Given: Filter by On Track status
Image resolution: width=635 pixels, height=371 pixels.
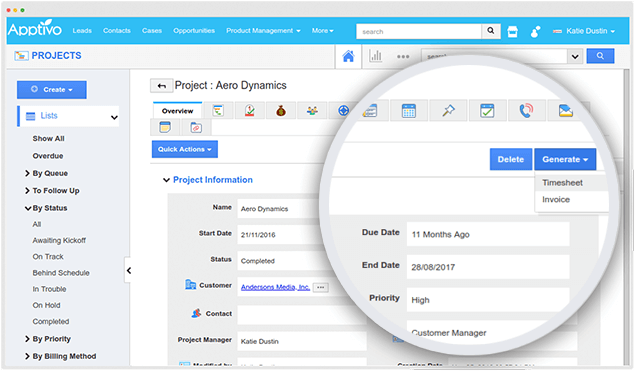Looking at the screenshot, I should [48, 257].
